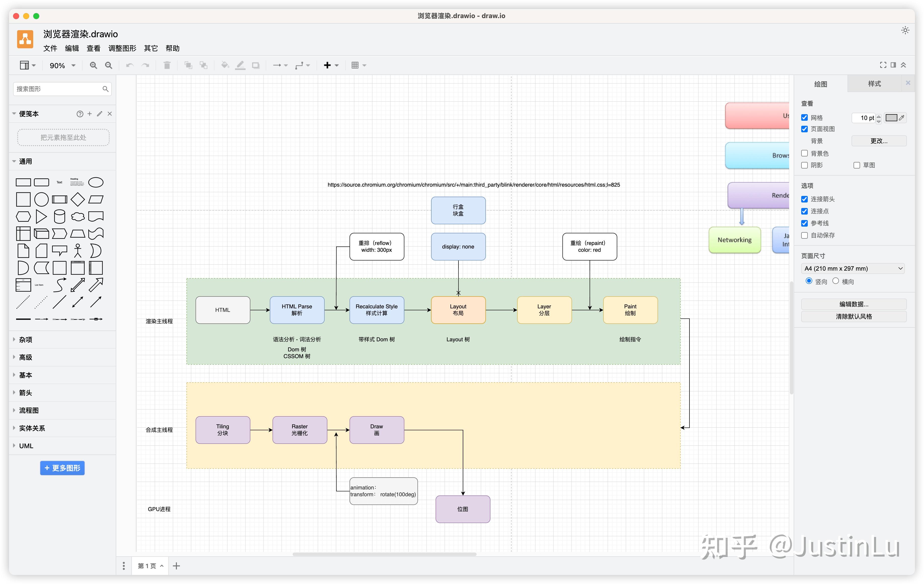
Task: Open the 编辑 menu
Action: (72, 48)
